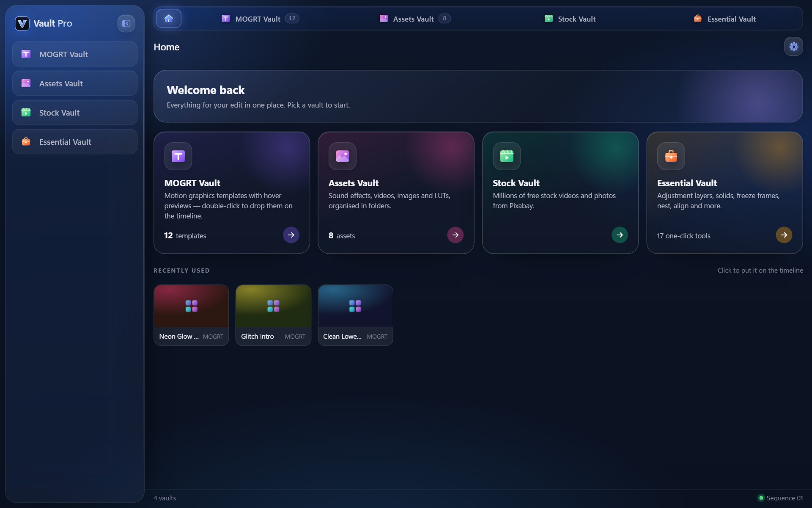Click the '17 one-click tools' text
Viewport: 812px width, 508px height.
point(683,236)
